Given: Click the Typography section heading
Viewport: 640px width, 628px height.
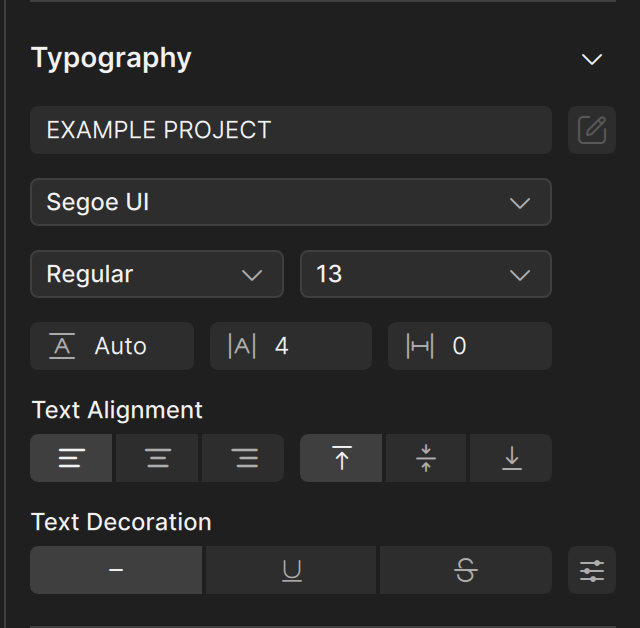Looking at the screenshot, I should pyautogui.click(x=111, y=58).
